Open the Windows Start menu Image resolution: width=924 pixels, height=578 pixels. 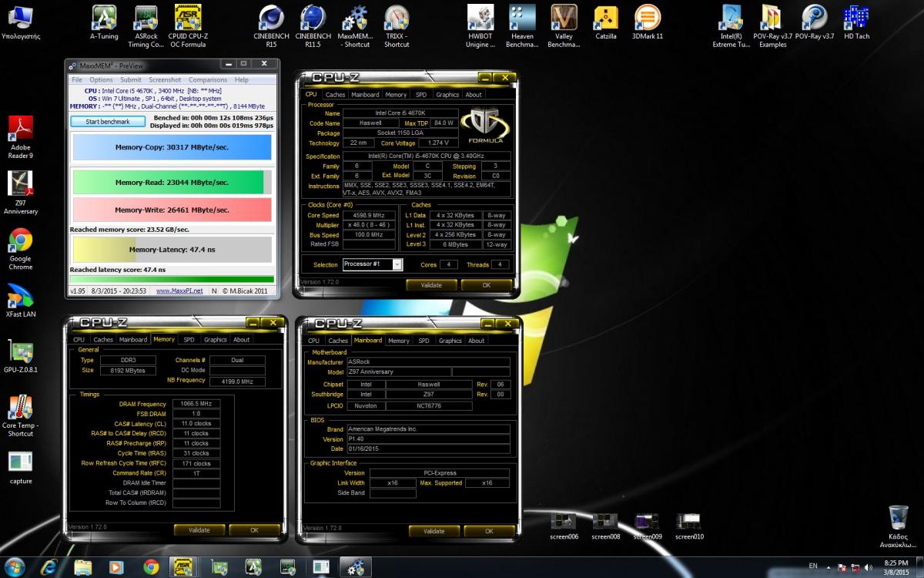pyautogui.click(x=14, y=567)
